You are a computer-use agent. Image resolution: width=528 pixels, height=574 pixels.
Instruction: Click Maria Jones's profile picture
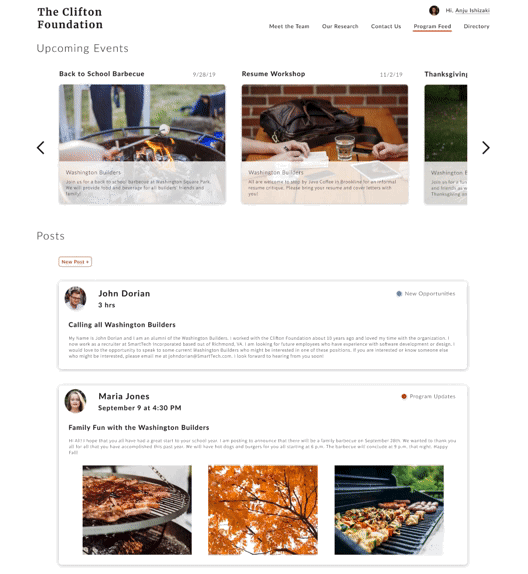click(75, 401)
